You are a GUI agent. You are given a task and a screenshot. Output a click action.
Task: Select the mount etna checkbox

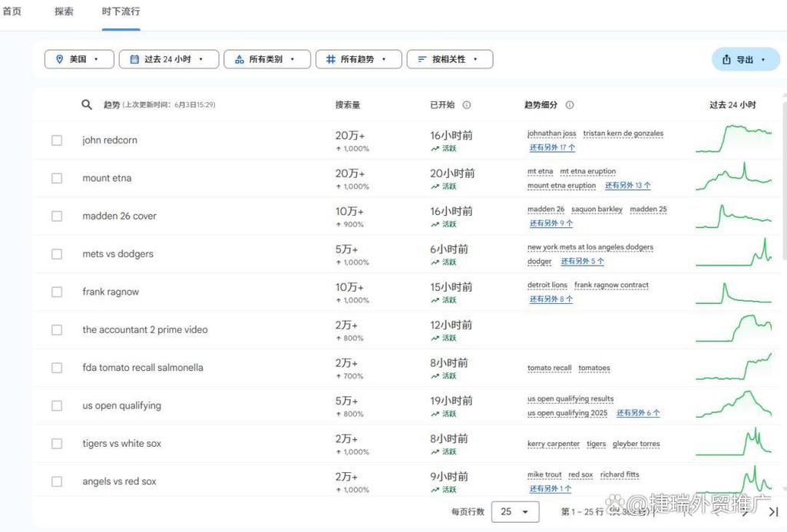57,178
